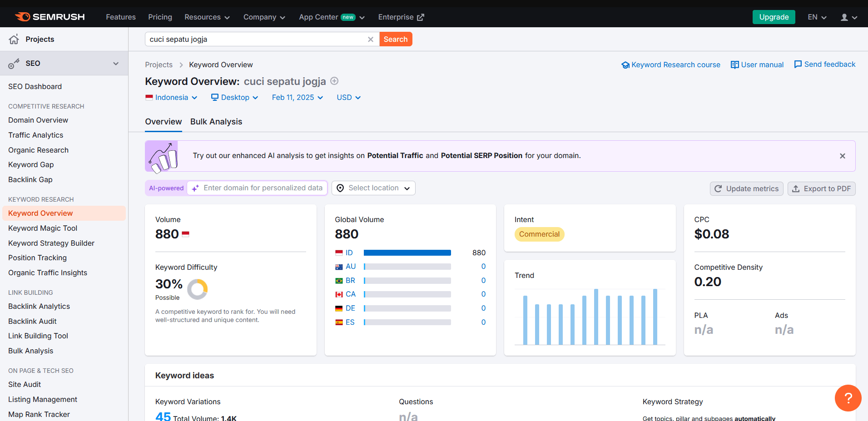This screenshot has height=421, width=868.
Task: Click the AU country volume bar
Action: tap(407, 267)
